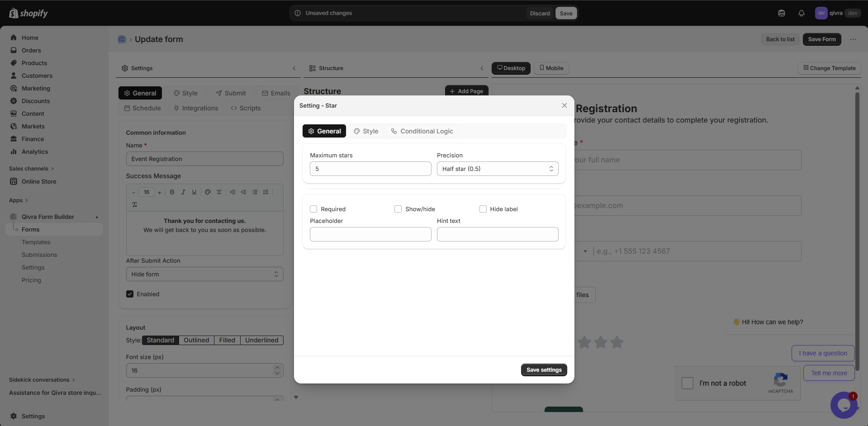Image resolution: width=868 pixels, height=426 pixels.
Task: Decrease editor font size with minus
Action: tap(133, 193)
